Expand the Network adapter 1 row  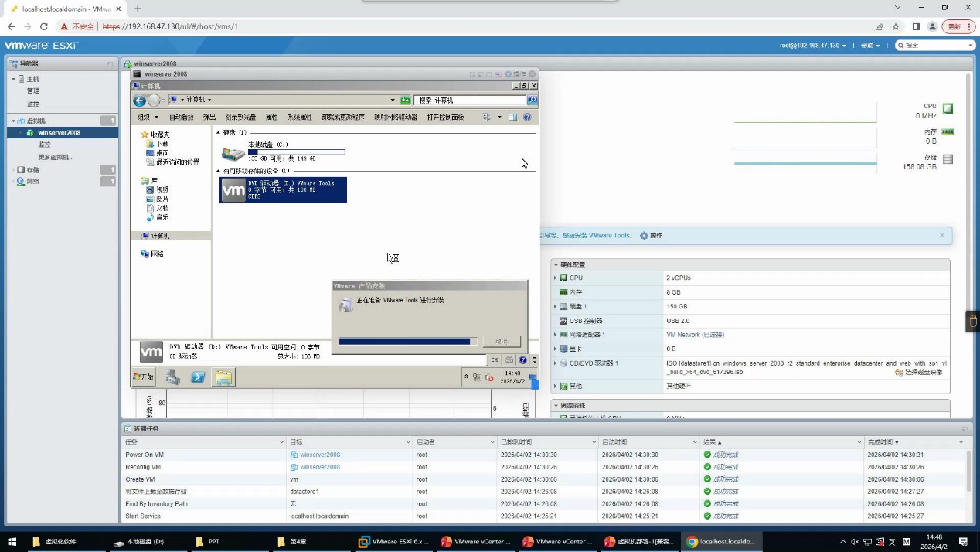[x=555, y=335]
